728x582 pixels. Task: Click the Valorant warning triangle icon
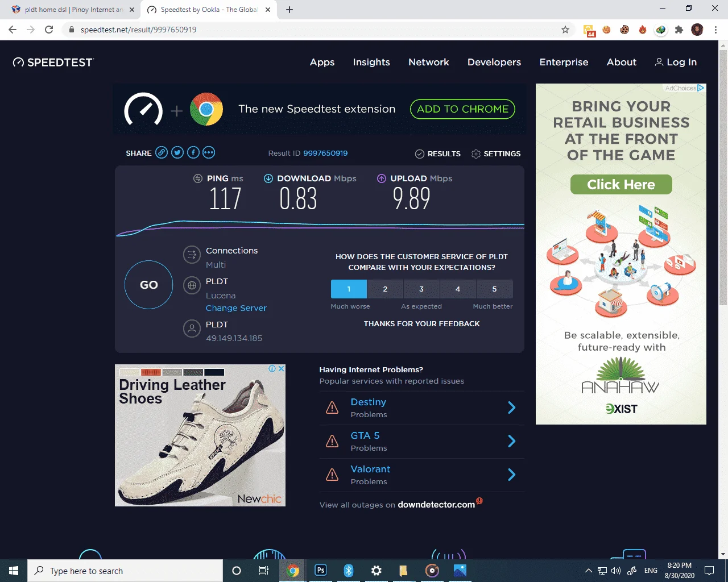point(332,475)
